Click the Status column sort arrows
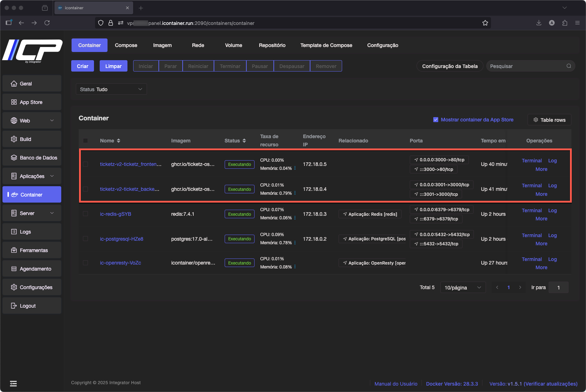 [244, 141]
